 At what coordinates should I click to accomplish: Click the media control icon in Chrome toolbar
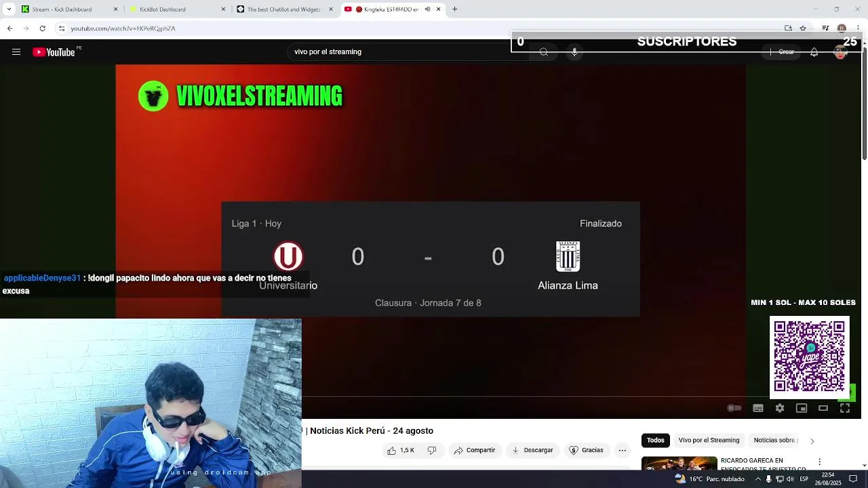[825, 28]
